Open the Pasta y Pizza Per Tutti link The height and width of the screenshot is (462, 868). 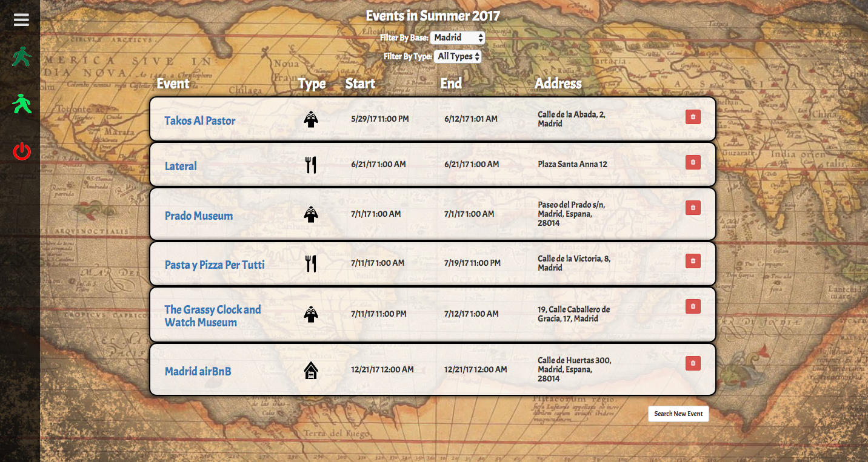(215, 265)
